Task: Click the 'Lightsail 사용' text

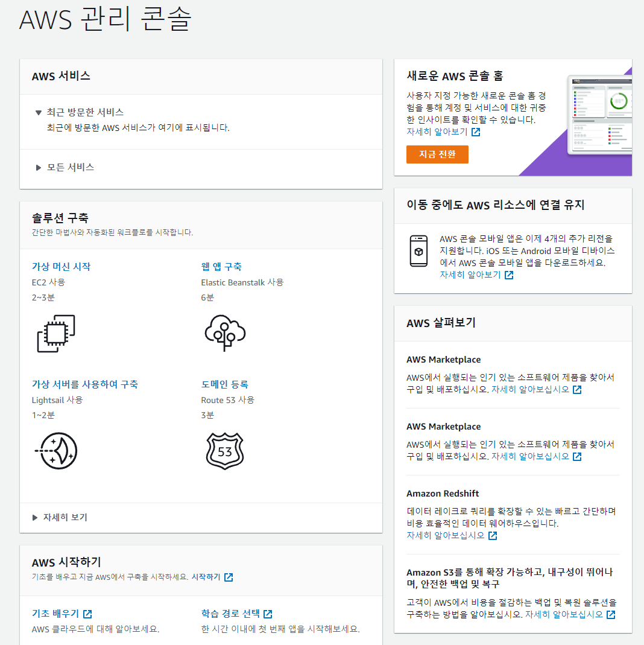Action: pyautogui.click(x=57, y=400)
